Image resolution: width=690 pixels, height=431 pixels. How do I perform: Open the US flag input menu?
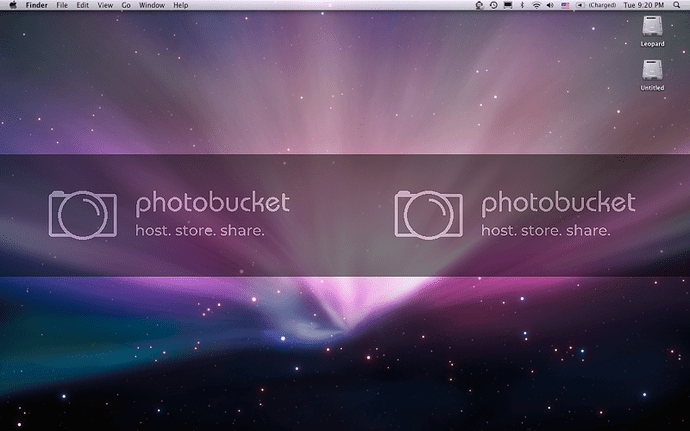coord(565,5)
